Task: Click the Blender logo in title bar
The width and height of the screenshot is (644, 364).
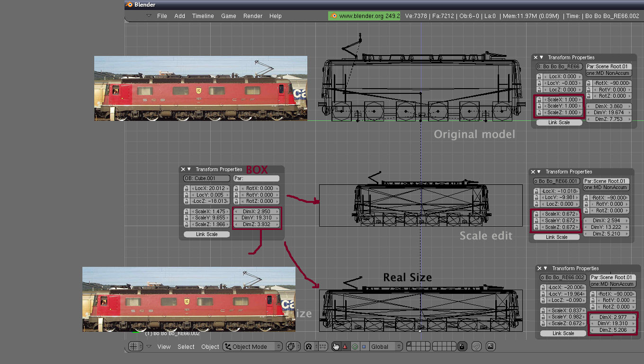Action: (x=129, y=5)
